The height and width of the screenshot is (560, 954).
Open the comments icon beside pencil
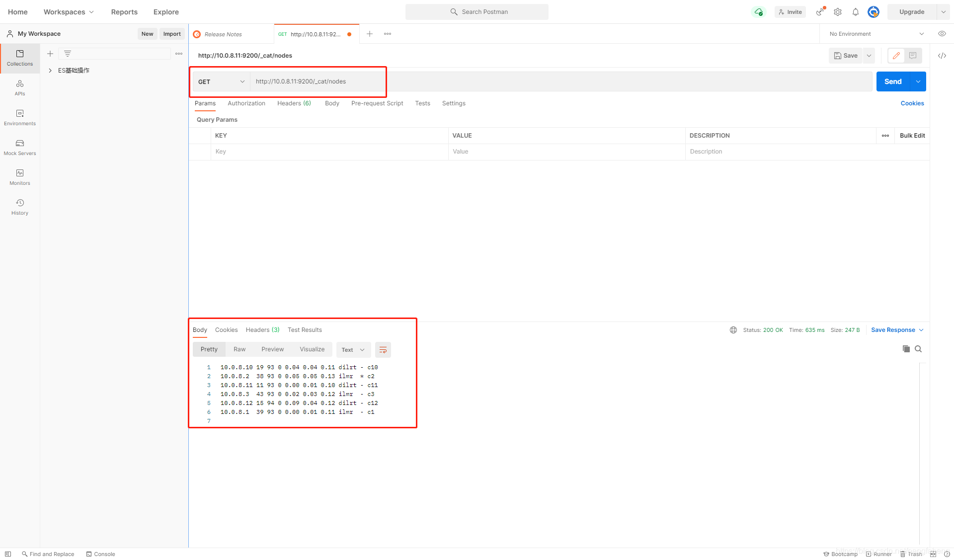(x=913, y=56)
